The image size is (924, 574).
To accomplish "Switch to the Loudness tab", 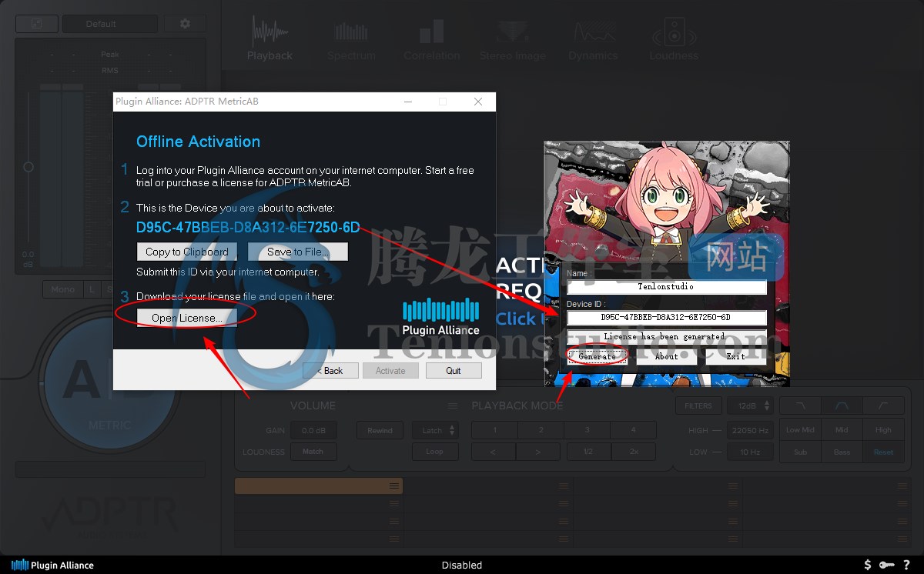I will (x=674, y=38).
